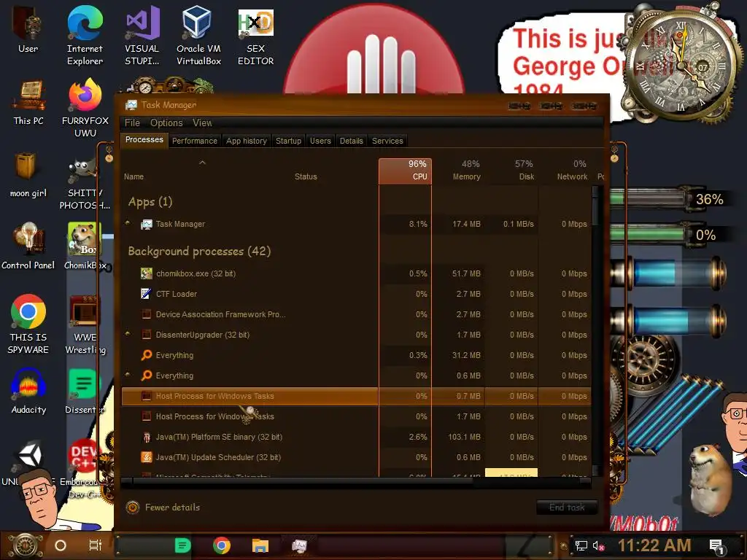Open Task View on the taskbar
This screenshot has height=560, width=747.
click(x=96, y=545)
